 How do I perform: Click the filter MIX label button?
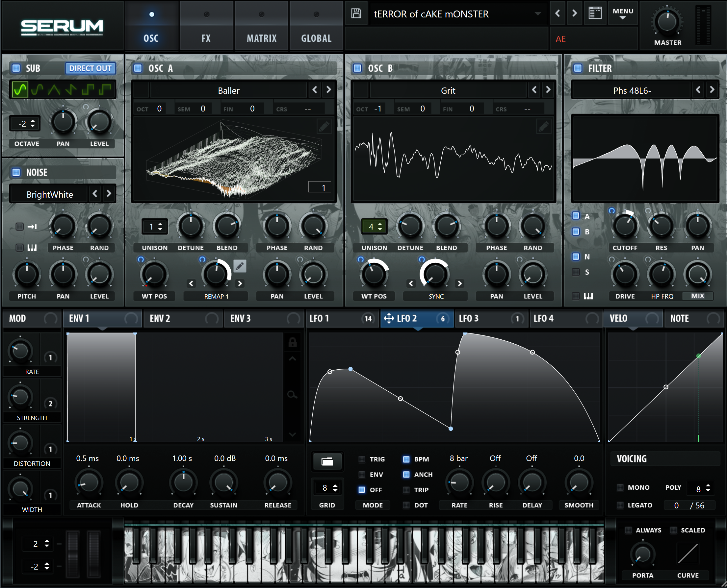click(697, 296)
